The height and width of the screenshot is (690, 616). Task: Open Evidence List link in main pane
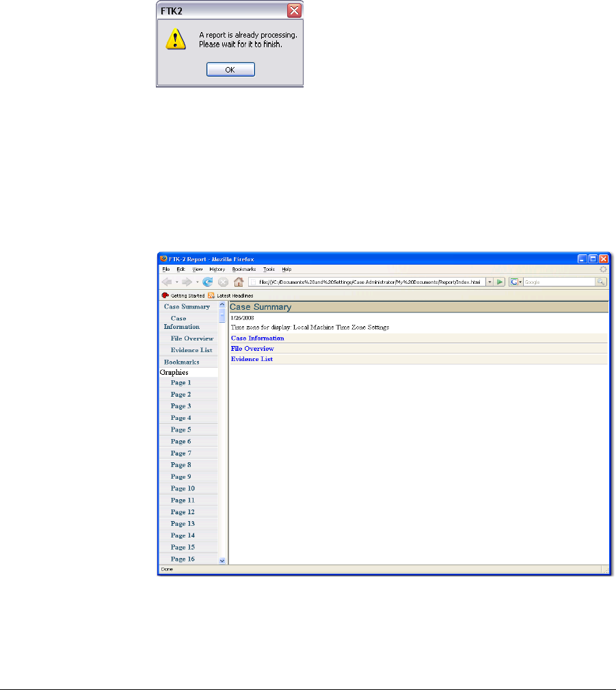coord(252,359)
